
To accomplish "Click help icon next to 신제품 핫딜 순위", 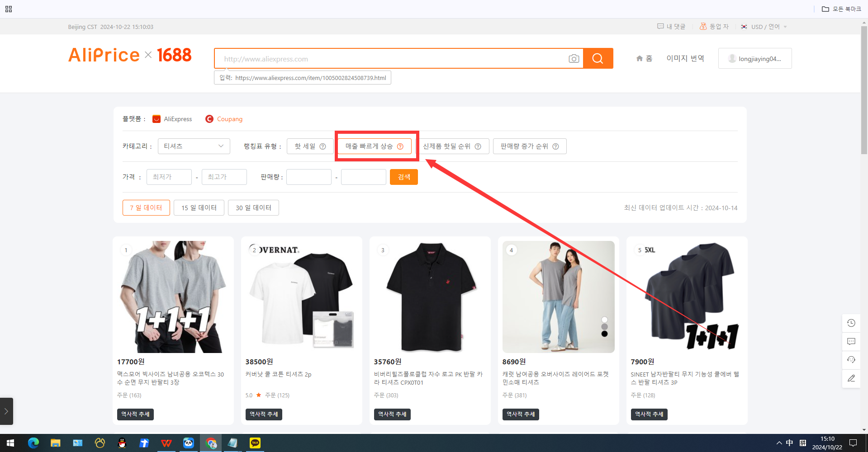I will tap(478, 146).
